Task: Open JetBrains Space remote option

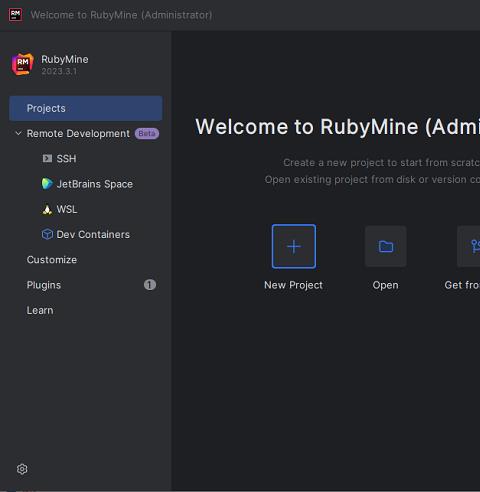Action: coord(94,184)
